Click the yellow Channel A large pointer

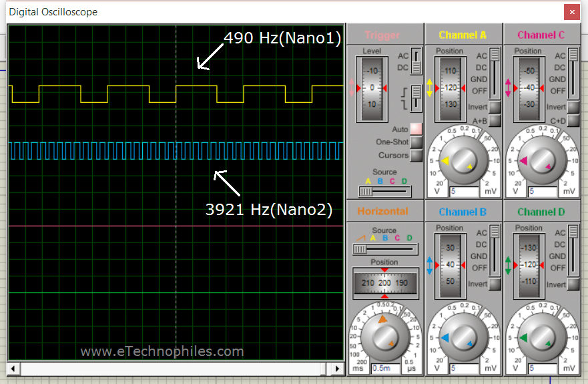coord(445,161)
